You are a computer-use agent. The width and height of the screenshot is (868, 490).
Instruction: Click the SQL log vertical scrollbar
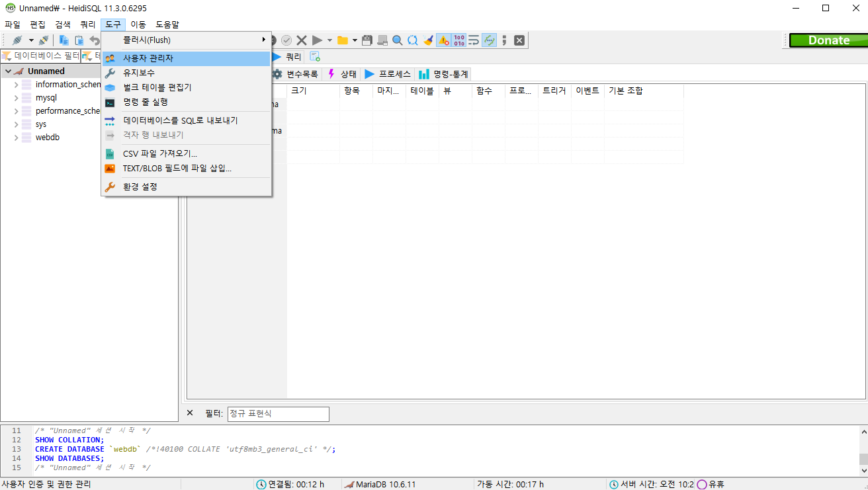[863, 450]
